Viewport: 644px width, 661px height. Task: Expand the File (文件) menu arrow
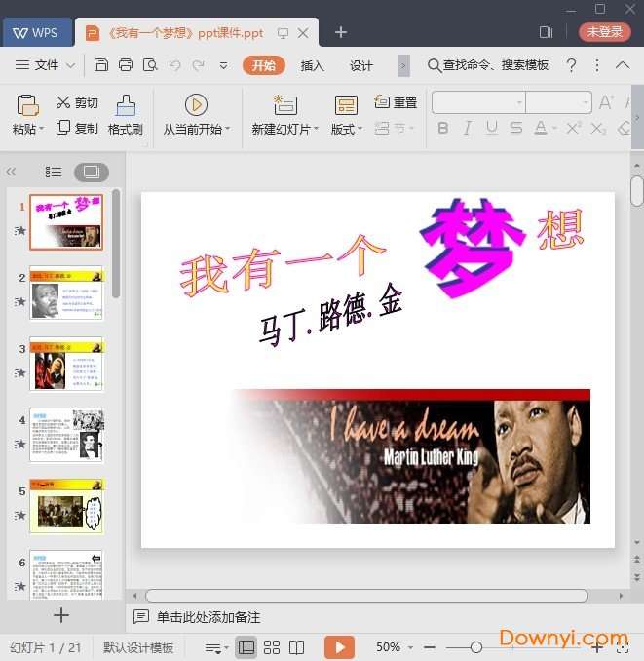click(71, 65)
